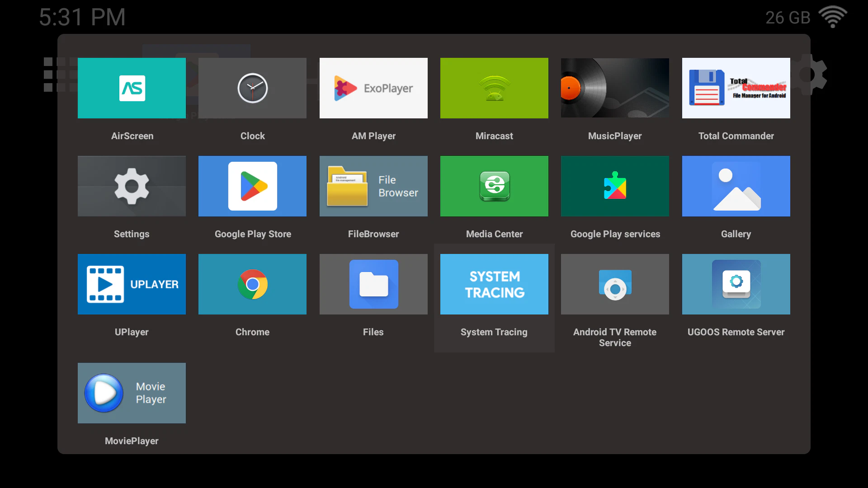The height and width of the screenshot is (488, 868).
Task: Open the AirScreen app
Action: tap(132, 88)
